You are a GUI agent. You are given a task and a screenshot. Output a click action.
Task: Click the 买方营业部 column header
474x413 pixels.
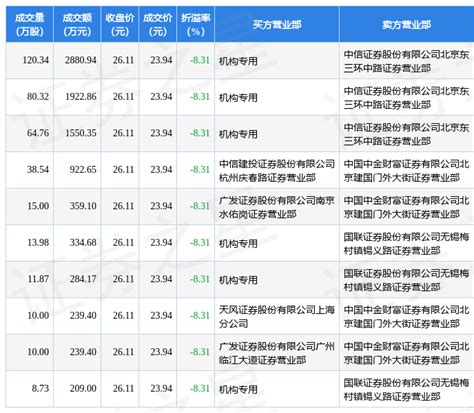(277, 25)
